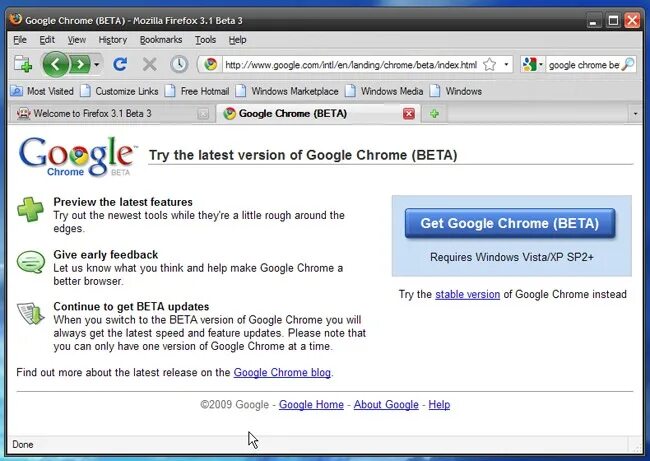Viewport: 650px width, 461px height.
Task: Close the Google Chrome (BETA) tab
Action: tap(408, 114)
